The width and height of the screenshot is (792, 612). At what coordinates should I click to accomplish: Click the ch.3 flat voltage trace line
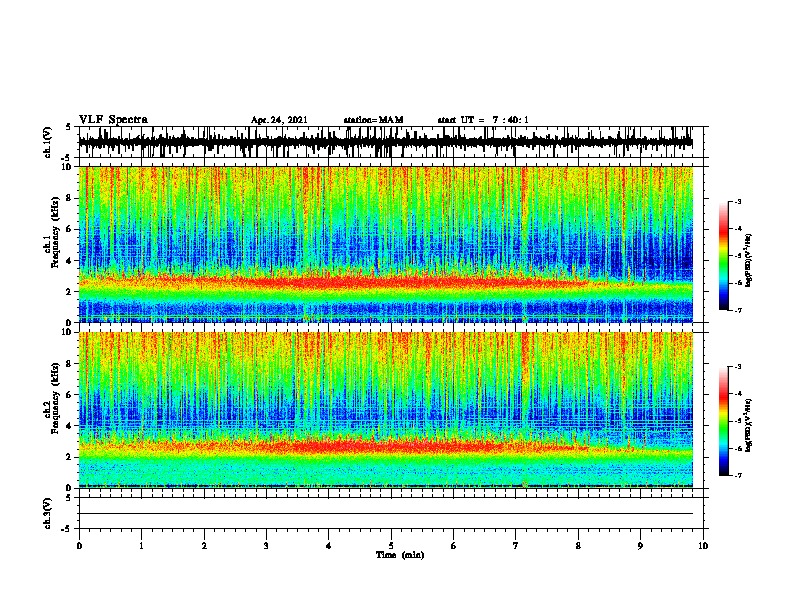coord(386,514)
